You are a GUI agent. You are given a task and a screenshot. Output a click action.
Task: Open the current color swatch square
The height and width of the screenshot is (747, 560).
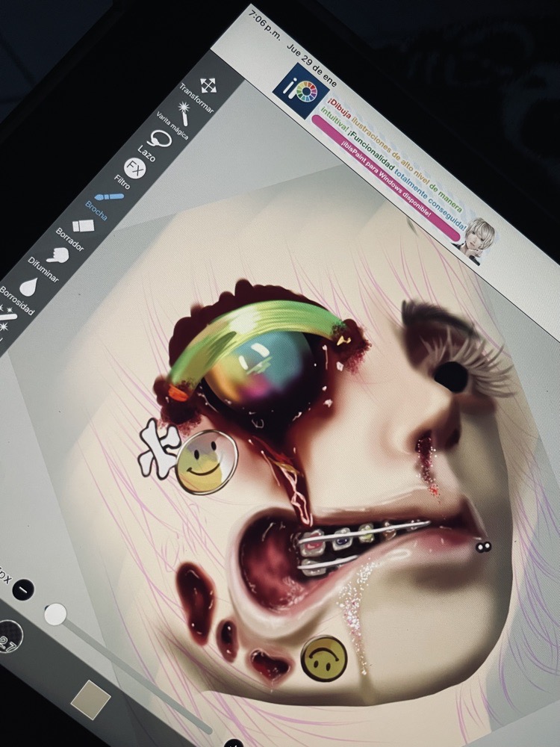pyautogui.click(x=91, y=699)
